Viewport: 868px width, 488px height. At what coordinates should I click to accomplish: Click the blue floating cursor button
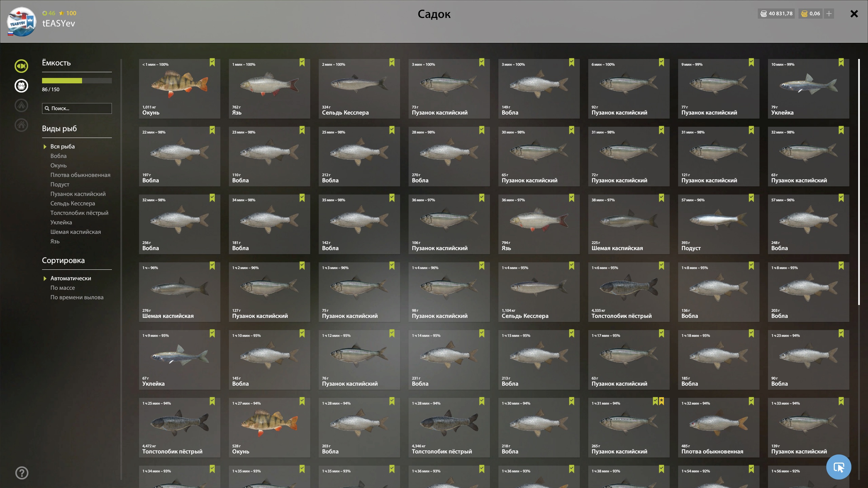pos(839,467)
